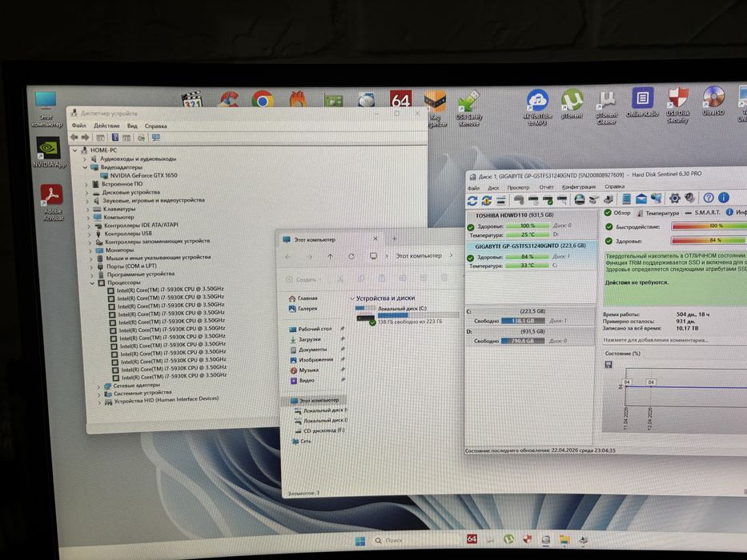Open Hard Disk Sentinel Configuration gear icon
747x560 pixels.
(675, 198)
